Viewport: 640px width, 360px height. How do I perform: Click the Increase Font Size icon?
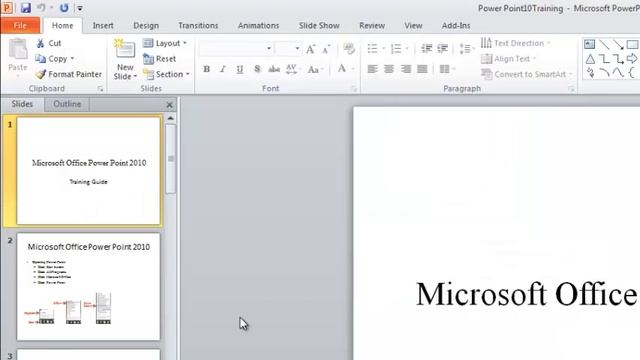(x=311, y=49)
